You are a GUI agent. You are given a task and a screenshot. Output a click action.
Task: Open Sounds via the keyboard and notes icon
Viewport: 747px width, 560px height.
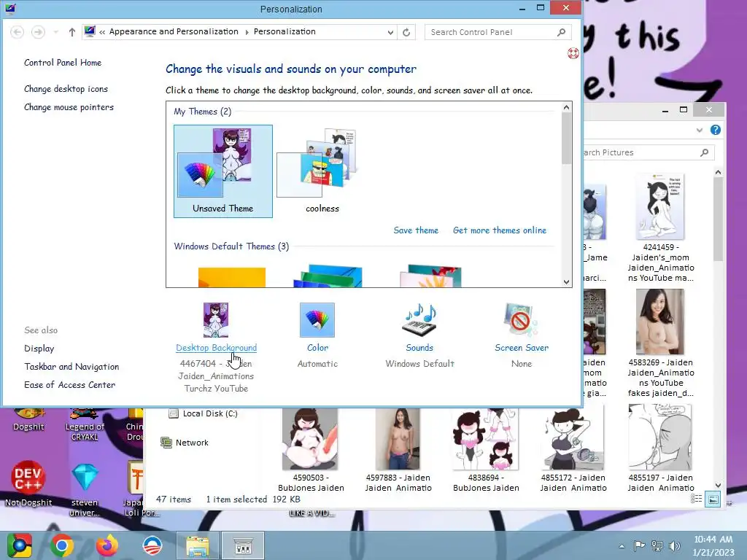point(419,320)
